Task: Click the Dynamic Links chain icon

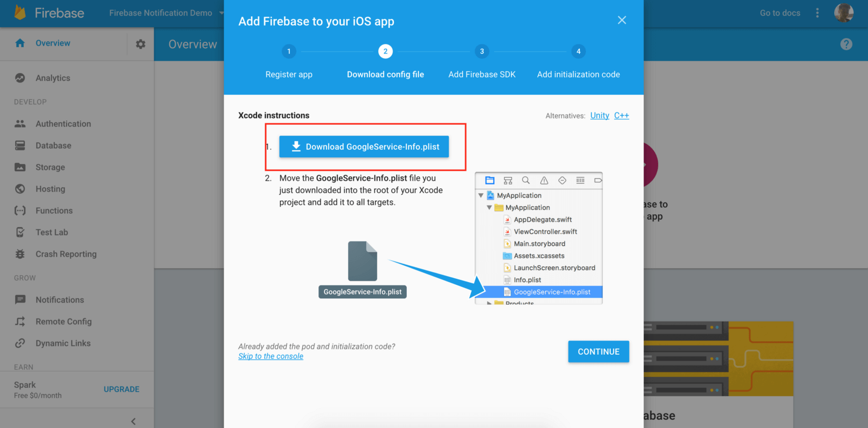Action: click(20, 343)
